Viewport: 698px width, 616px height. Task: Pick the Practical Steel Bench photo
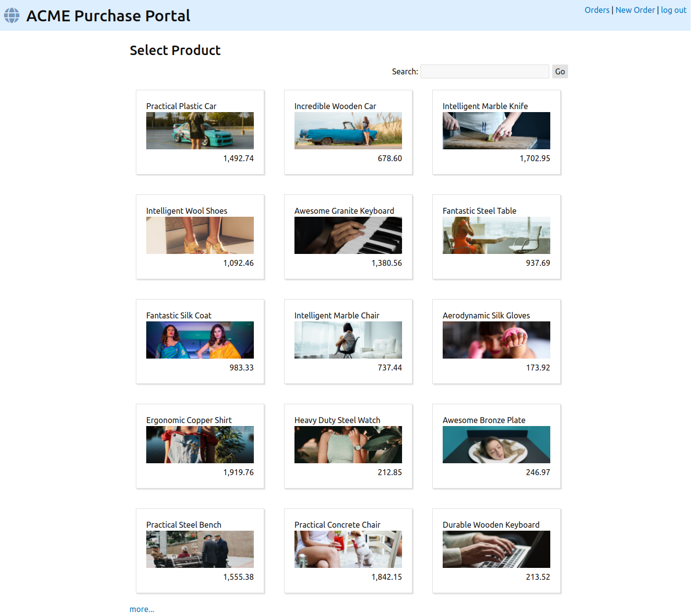200,549
